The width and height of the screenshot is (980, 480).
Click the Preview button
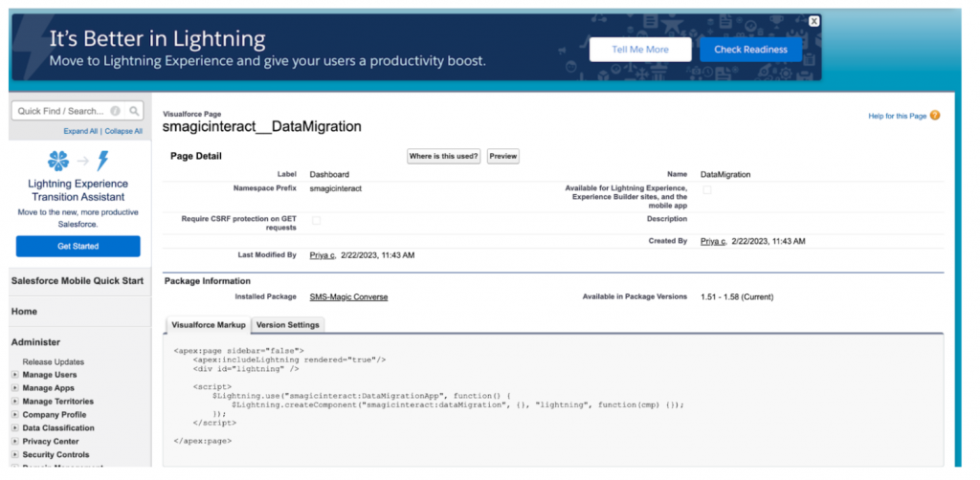(502, 156)
